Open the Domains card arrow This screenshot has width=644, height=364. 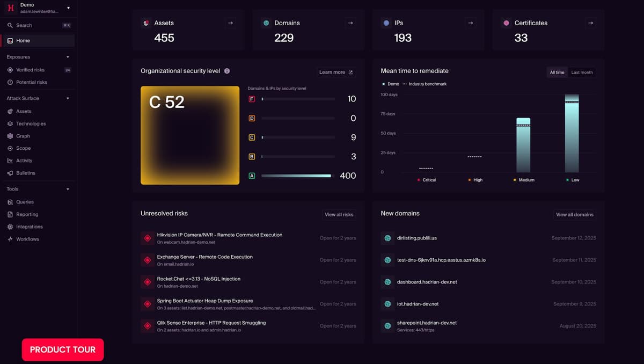click(x=350, y=23)
